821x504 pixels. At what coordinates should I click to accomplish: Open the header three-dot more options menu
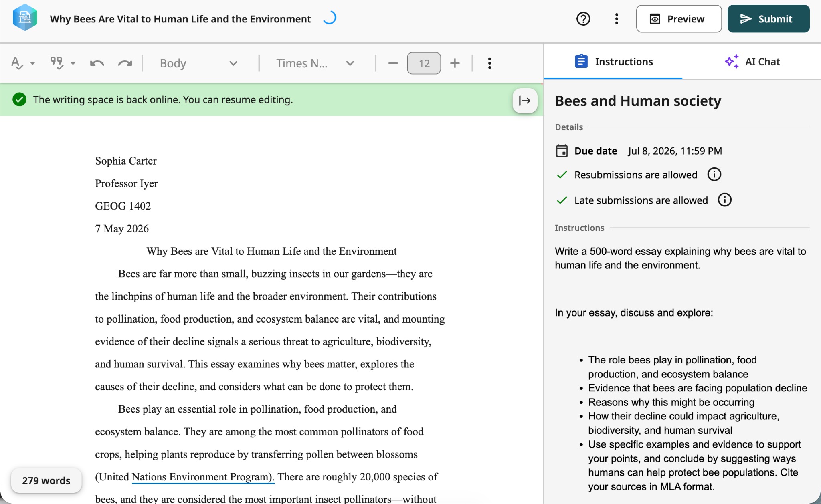pos(617,19)
